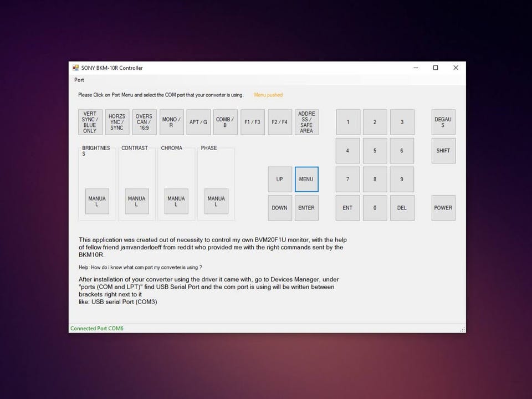532x399 pixels.
Task: Click the 'Connected Port COM6' status bar text
Action: click(97, 329)
